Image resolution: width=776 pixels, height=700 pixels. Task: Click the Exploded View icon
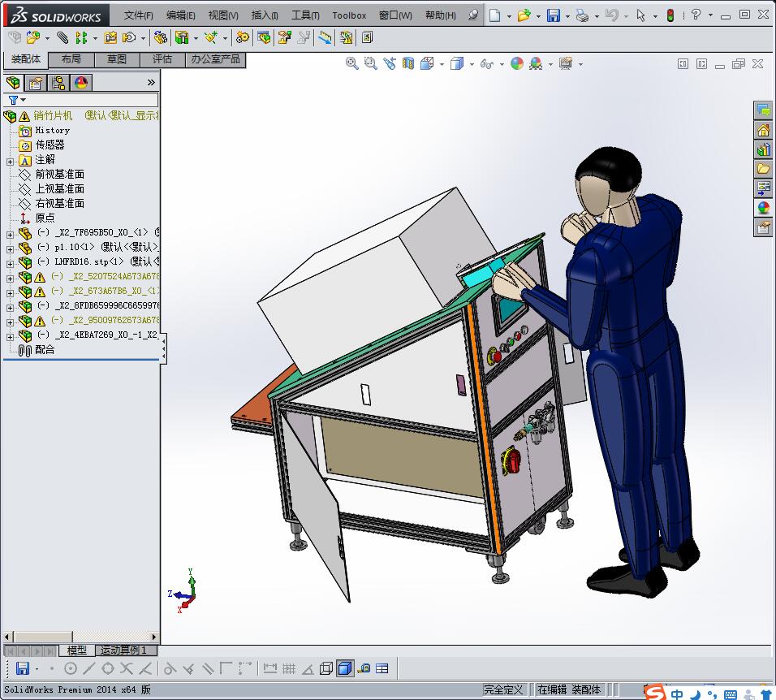tap(285, 37)
